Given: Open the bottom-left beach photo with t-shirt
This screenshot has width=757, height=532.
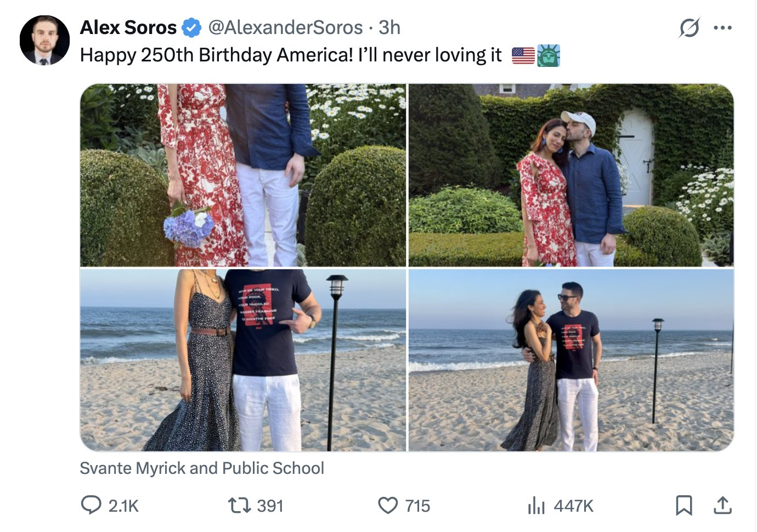Looking at the screenshot, I should 243,360.
